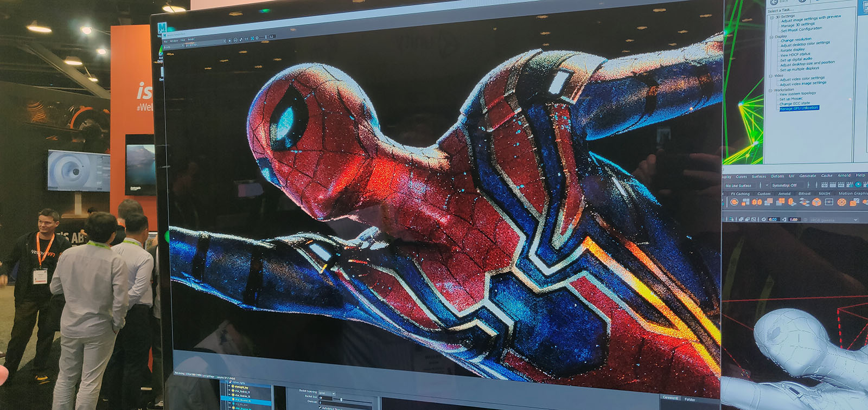868x410 pixels.
Task: Click the 2.2 gamma value field in RenderView
Action: click(x=272, y=36)
